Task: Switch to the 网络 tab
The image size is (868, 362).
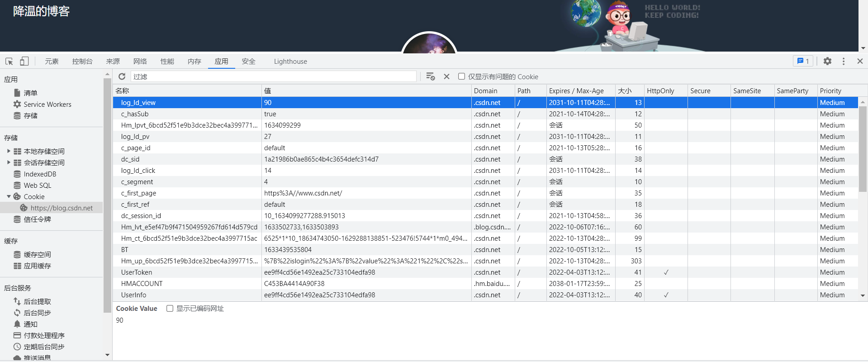Action: coord(140,61)
